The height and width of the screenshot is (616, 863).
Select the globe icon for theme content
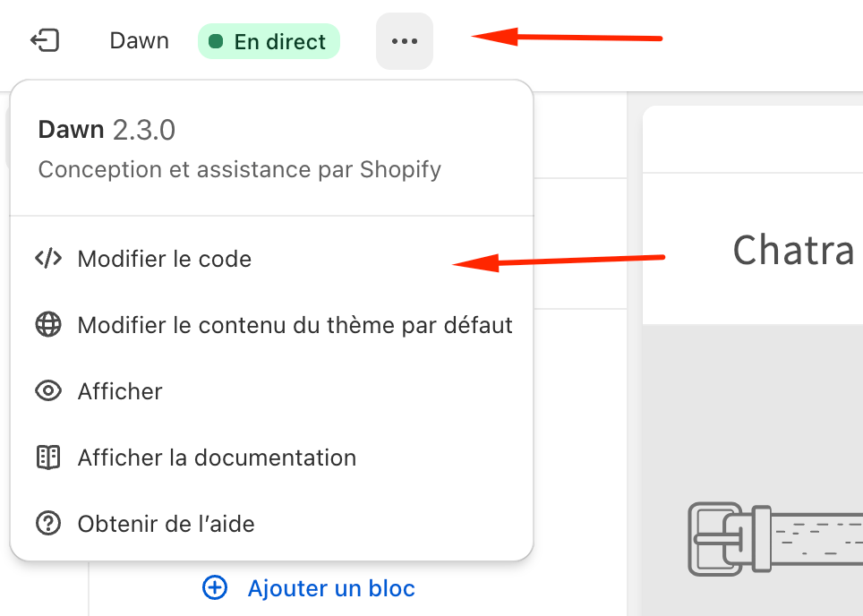pos(47,325)
